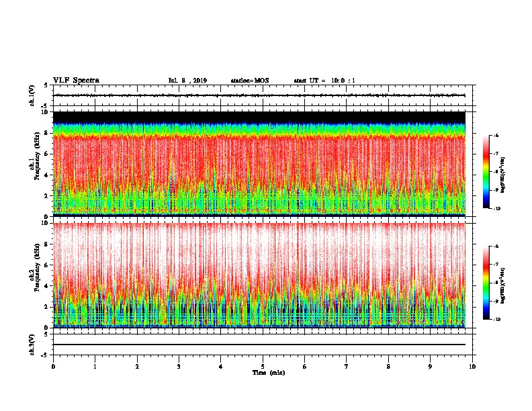Click the time axis tick label "5"
This screenshot has height=411, width=532.
263,367
